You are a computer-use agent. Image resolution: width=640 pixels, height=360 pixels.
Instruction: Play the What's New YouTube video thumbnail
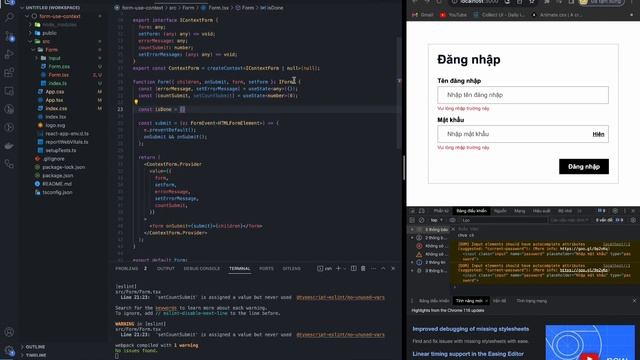pos(590,342)
